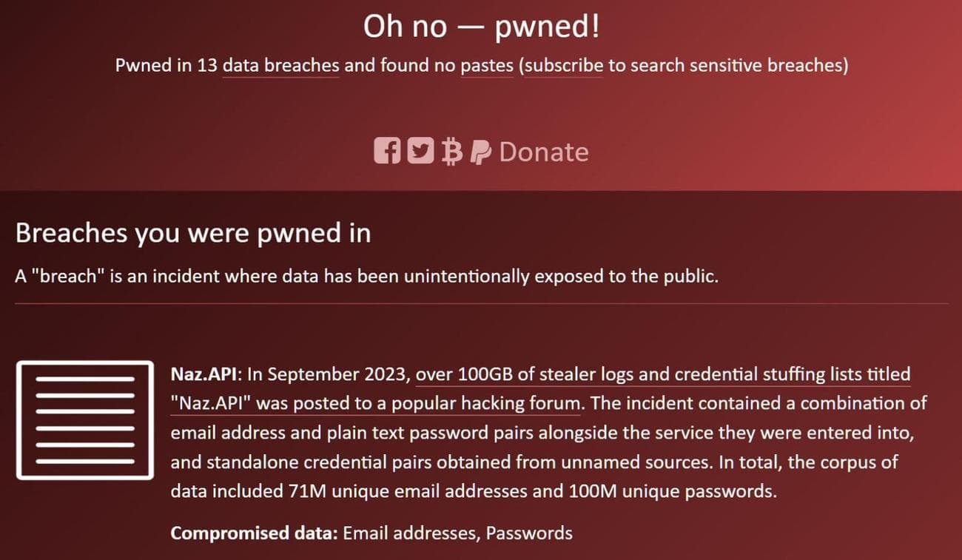Click the PayPal icon next to Donate
Viewport: 962px width, 560px height.
point(481,151)
